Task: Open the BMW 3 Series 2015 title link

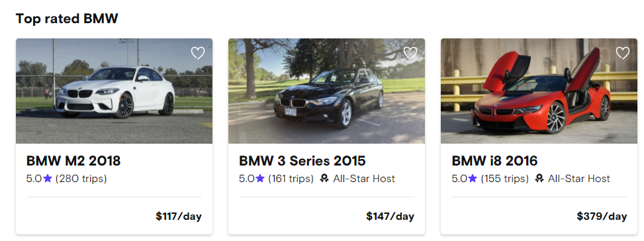Action: [302, 161]
